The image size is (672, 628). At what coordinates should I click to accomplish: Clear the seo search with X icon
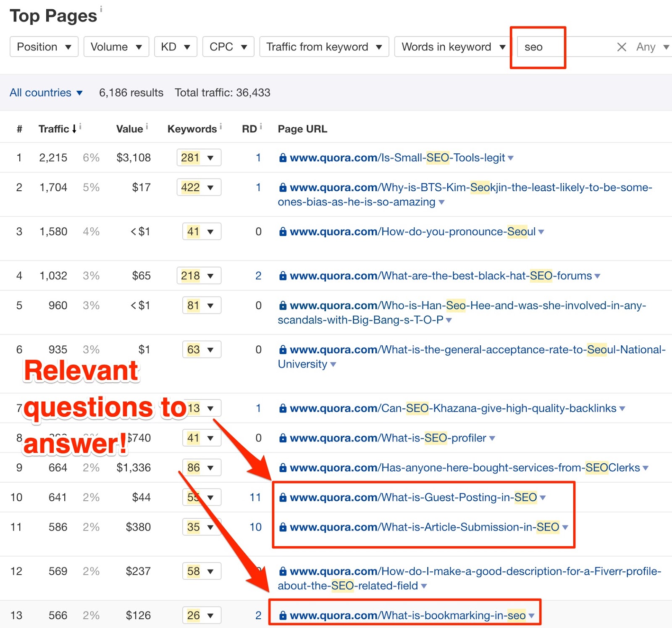[x=622, y=47]
